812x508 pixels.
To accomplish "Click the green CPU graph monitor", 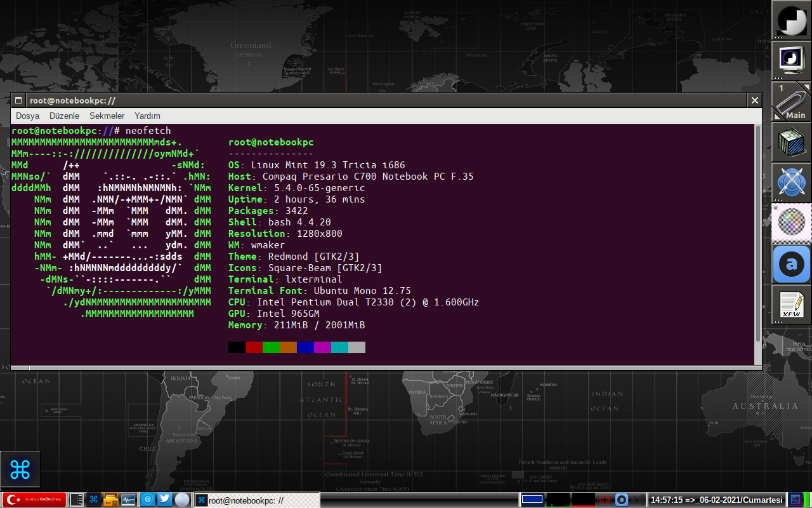I will 558,500.
